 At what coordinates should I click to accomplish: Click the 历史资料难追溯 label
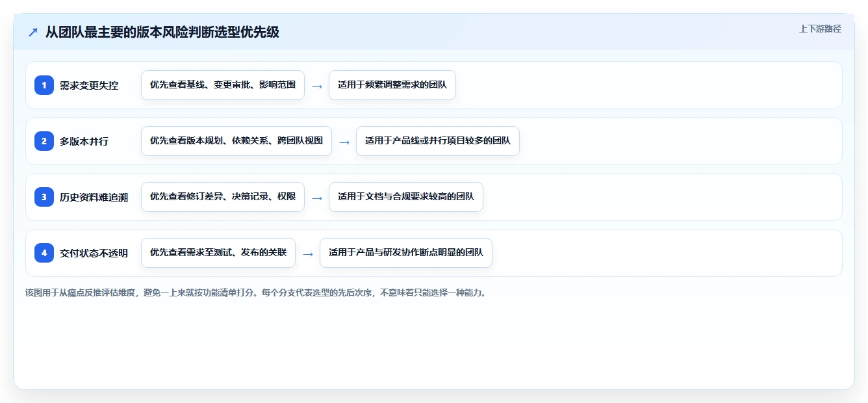(94, 197)
